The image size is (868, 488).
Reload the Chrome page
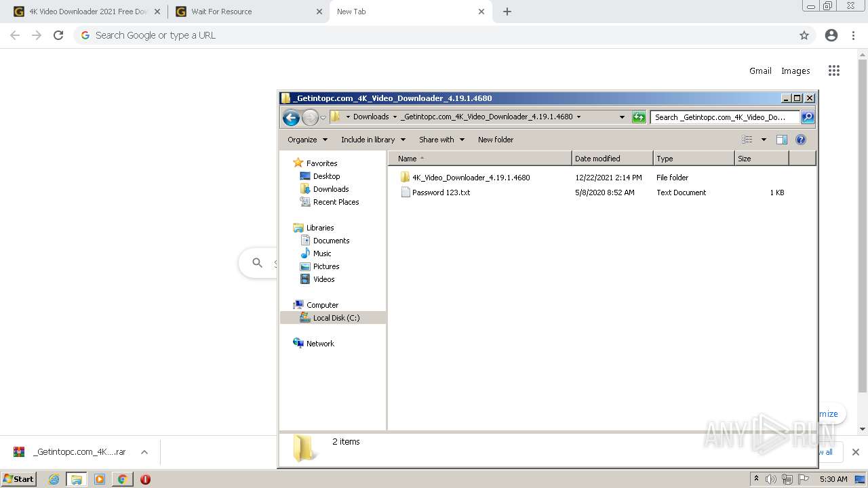pos(58,35)
